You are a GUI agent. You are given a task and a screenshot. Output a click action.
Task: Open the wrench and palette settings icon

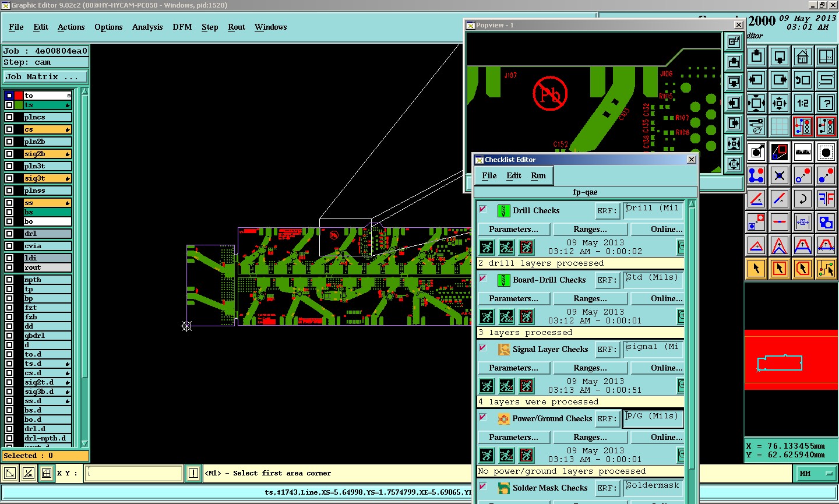tap(756, 126)
